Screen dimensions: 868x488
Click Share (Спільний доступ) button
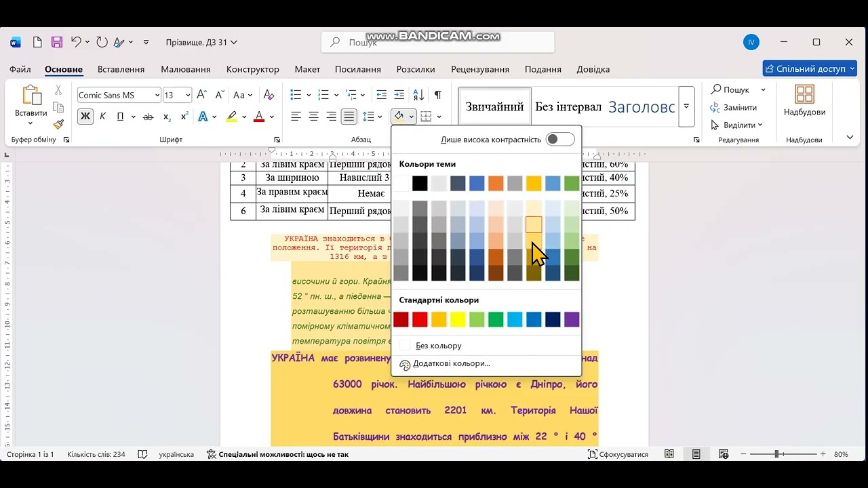(810, 68)
